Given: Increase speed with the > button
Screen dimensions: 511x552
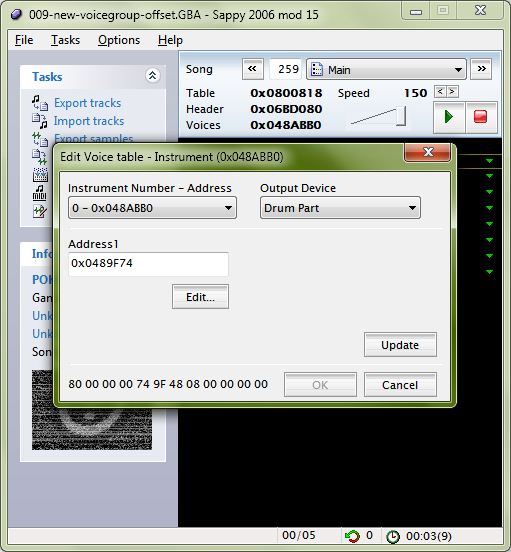Looking at the screenshot, I should pyautogui.click(x=452, y=92).
